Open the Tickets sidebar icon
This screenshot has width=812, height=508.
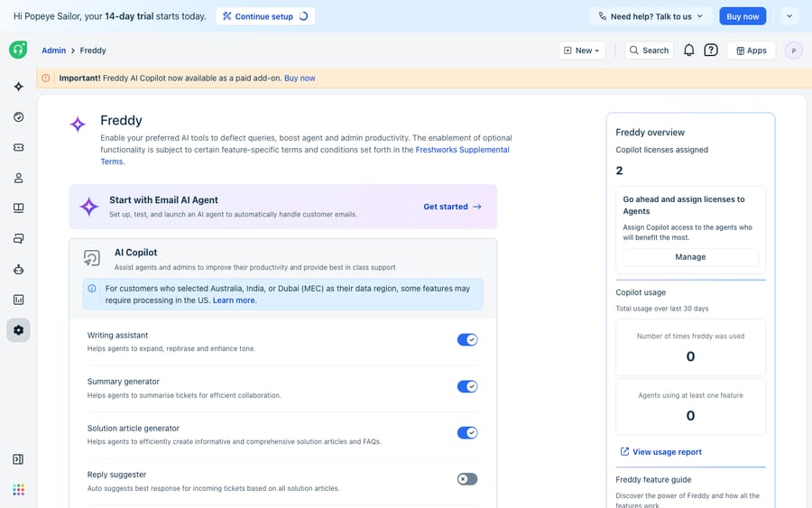click(x=19, y=148)
